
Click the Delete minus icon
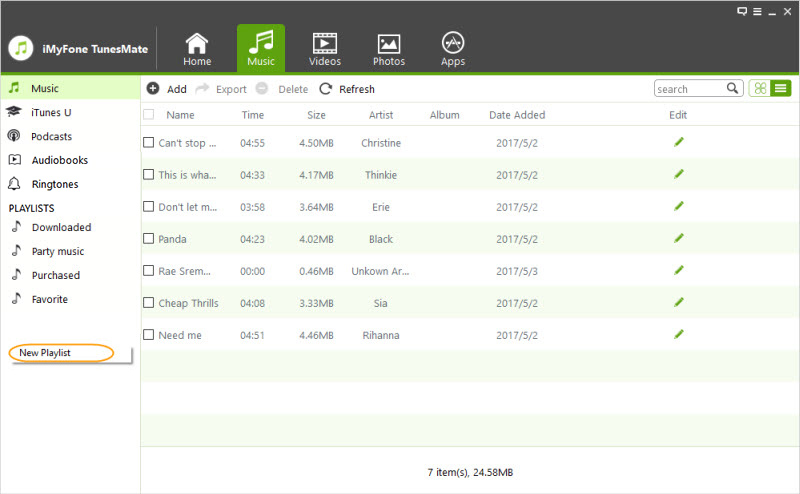click(x=262, y=88)
